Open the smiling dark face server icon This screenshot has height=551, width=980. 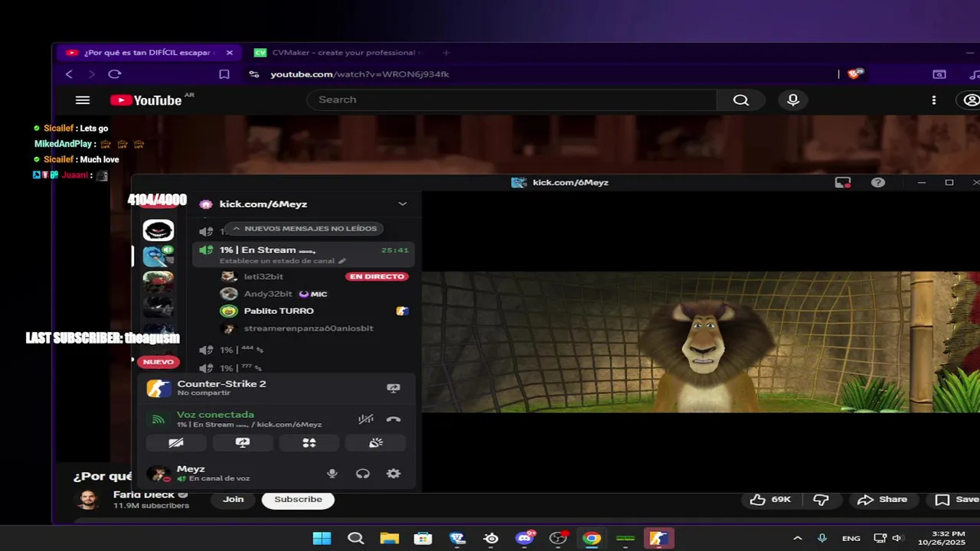click(x=158, y=230)
